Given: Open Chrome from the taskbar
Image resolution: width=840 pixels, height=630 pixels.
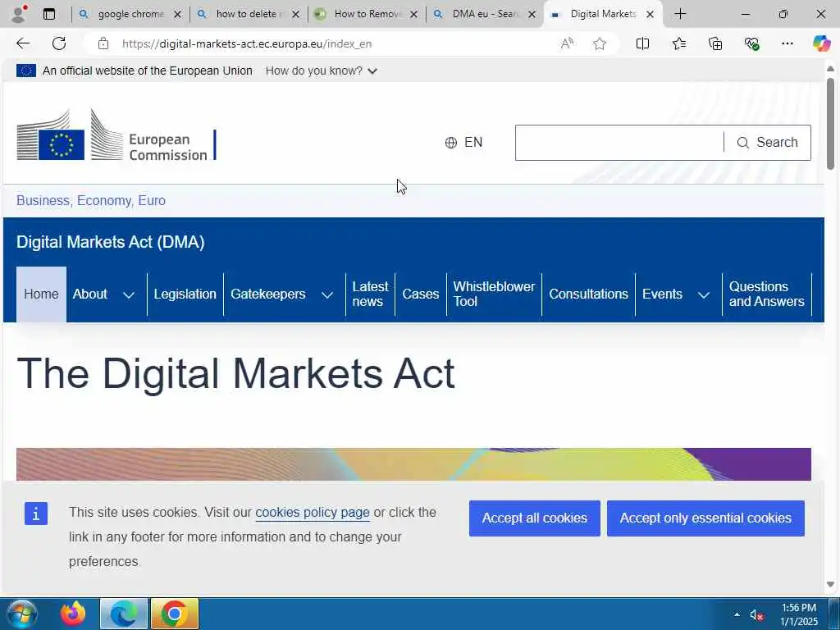Looking at the screenshot, I should click(175, 614).
